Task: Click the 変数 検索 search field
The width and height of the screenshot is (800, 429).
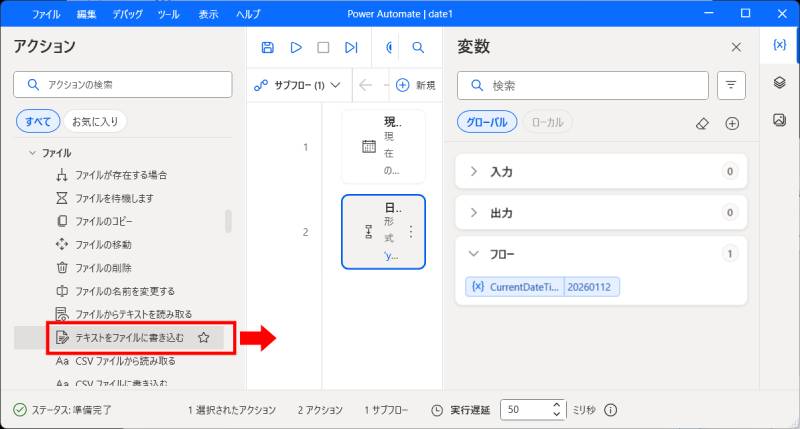Action: pyautogui.click(x=583, y=85)
